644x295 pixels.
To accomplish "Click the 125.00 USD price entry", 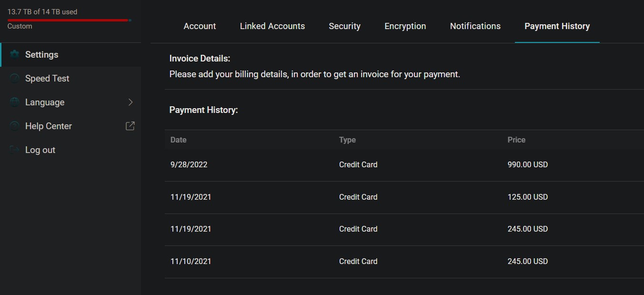I will coord(527,197).
